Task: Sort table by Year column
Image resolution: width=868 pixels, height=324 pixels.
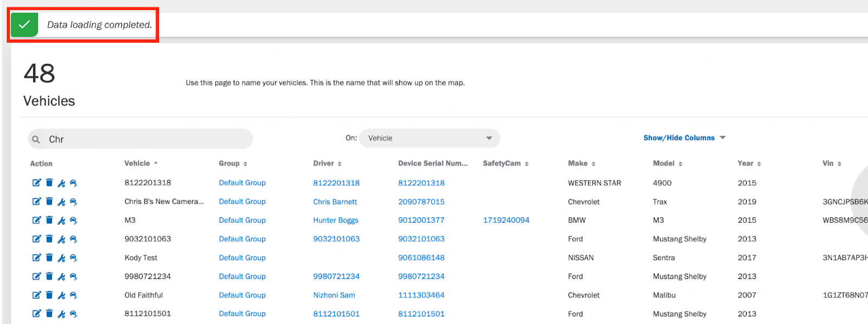Action: click(749, 163)
